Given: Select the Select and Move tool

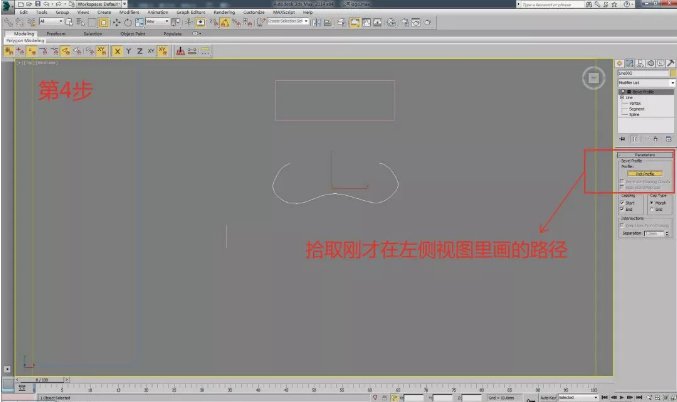Looking at the screenshot, I should 115,21.
